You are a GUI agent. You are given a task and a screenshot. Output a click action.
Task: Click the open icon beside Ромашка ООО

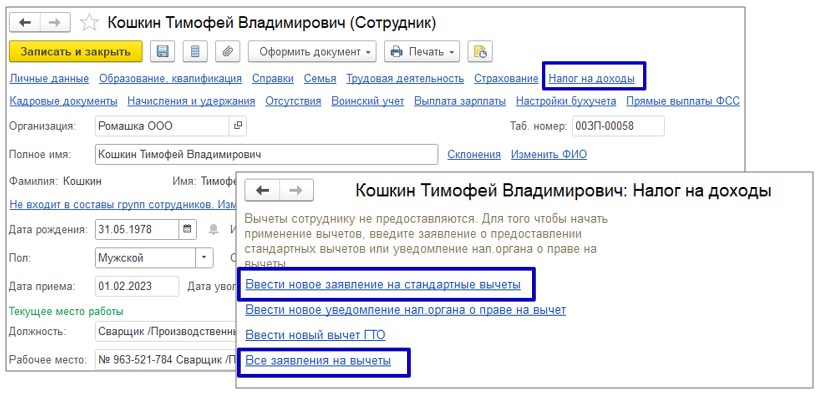pos(237,126)
